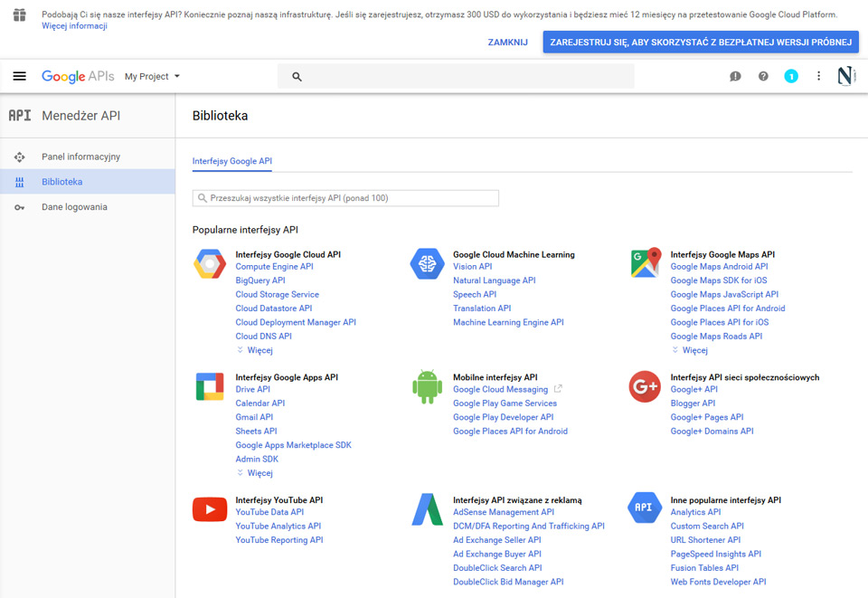Open the three-dot options menu
This screenshot has width=868, height=598.
[x=819, y=76]
